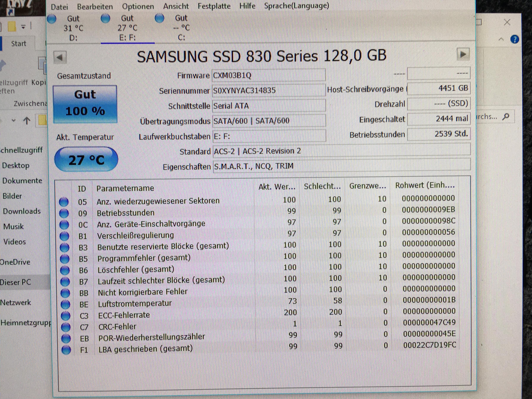
Task: Click the CRC-Fehler status orb
Action: click(x=66, y=327)
